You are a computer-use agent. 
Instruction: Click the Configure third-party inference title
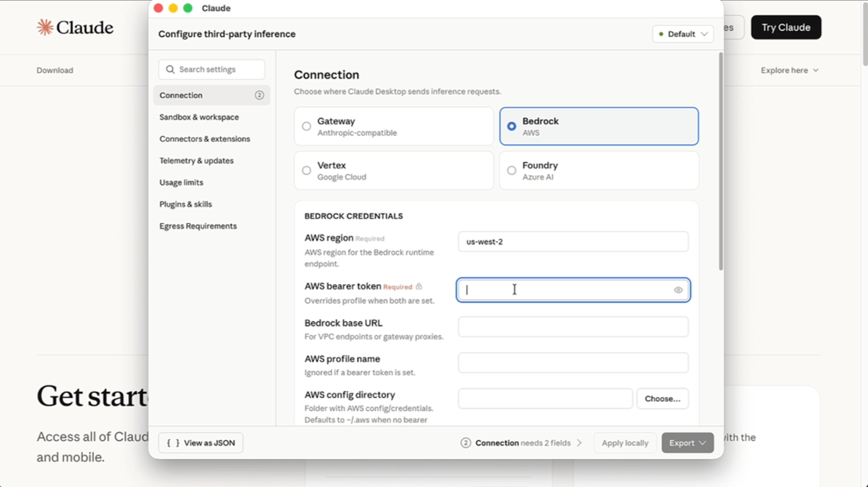tap(227, 34)
